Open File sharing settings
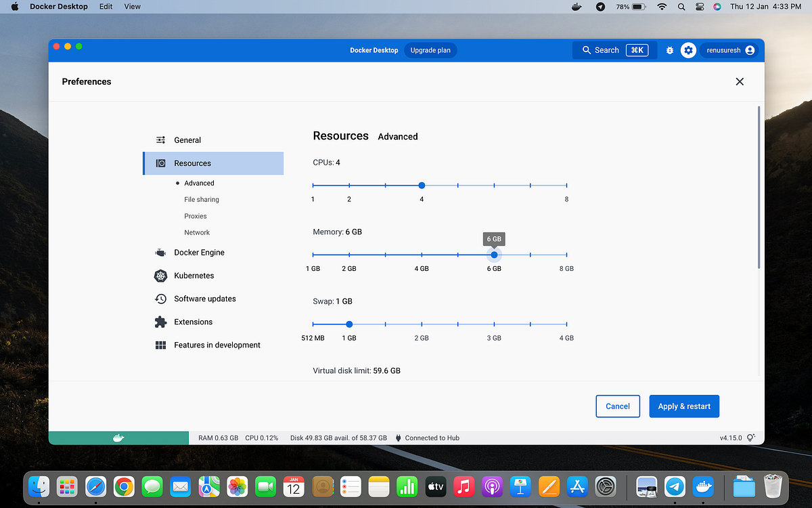Screen dimensions: 812x508 [x=202, y=200]
